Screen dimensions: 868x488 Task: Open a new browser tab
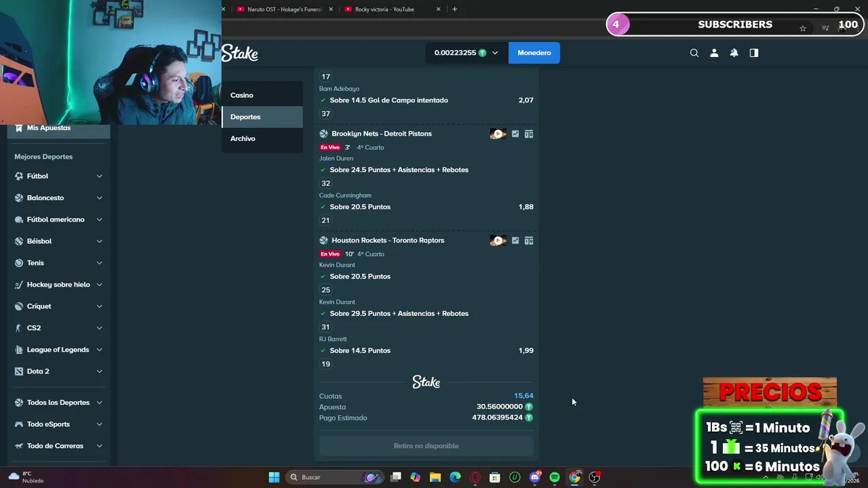(x=454, y=9)
